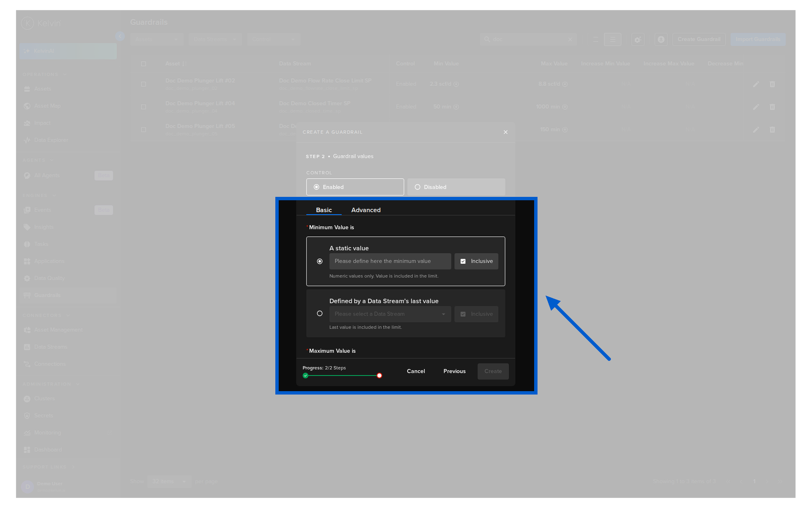The image size is (812, 508).
Task: Check the Plunger Lift #04 row checkbox
Action: [x=143, y=107]
